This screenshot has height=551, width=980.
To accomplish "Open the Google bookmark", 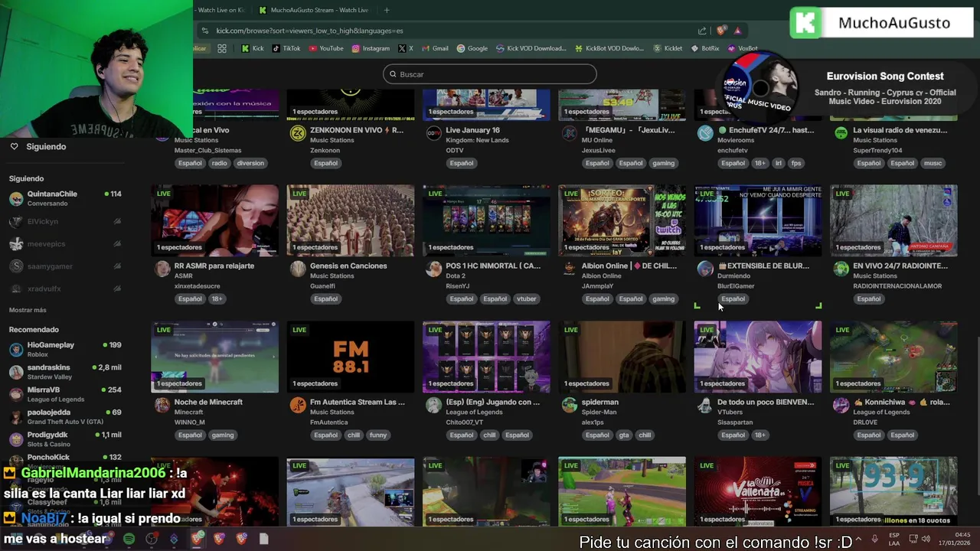I will click(472, 48).
